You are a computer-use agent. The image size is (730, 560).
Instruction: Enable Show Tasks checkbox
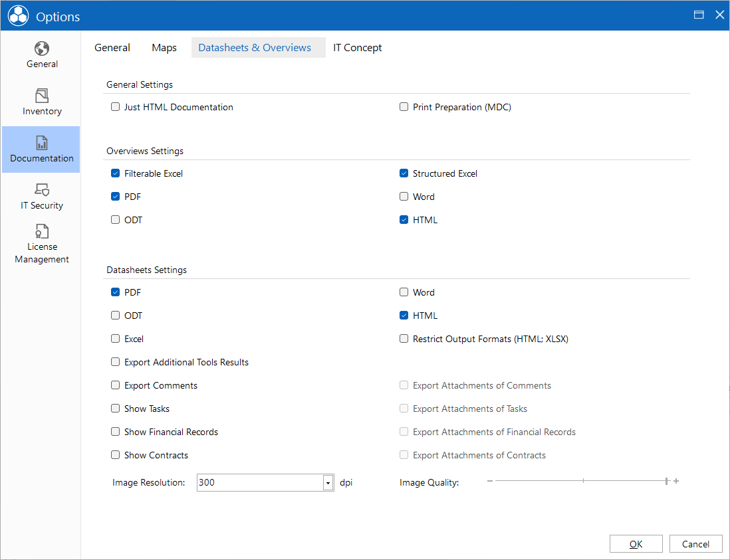pyautogui.click(x=116, y=409)
